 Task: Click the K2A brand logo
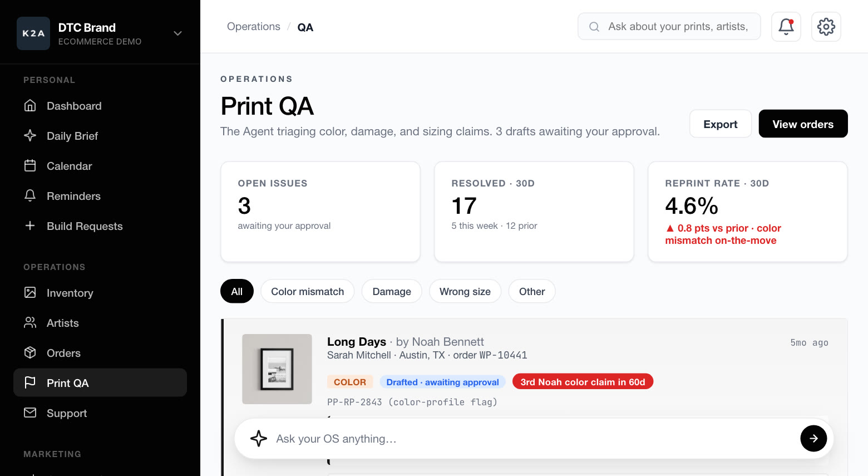33,33
